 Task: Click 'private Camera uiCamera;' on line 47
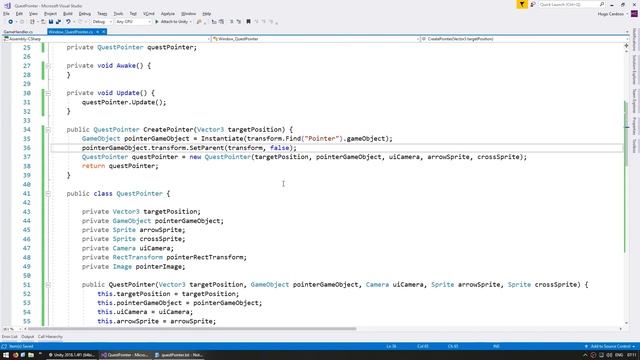click(128, 249)
